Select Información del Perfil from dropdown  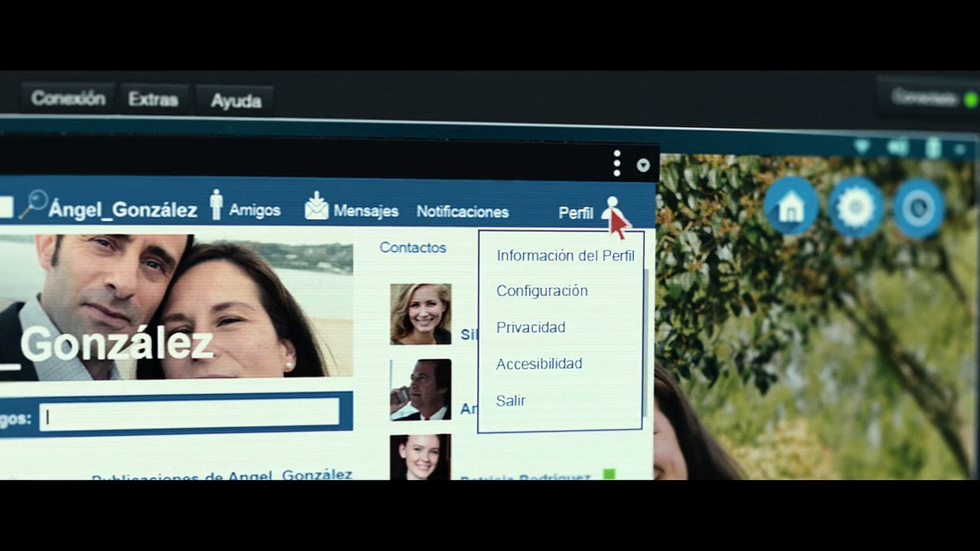[565, 256]
